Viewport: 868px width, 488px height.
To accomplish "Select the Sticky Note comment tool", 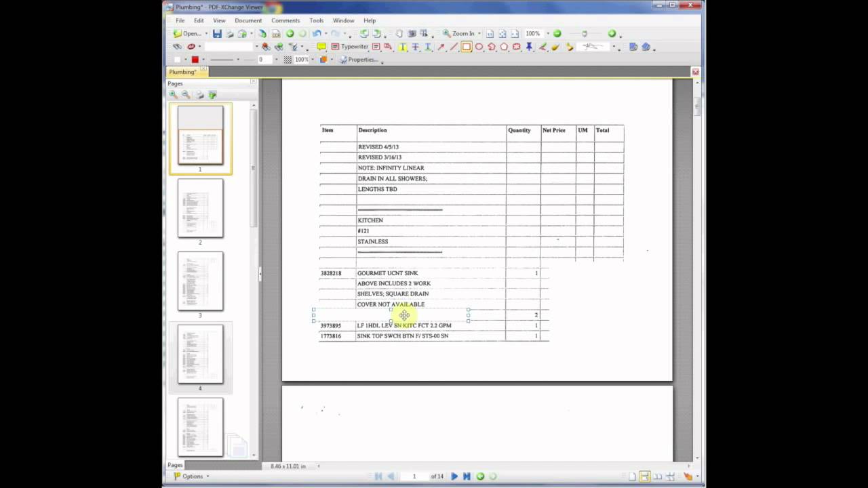I will (x=321, y=47).
